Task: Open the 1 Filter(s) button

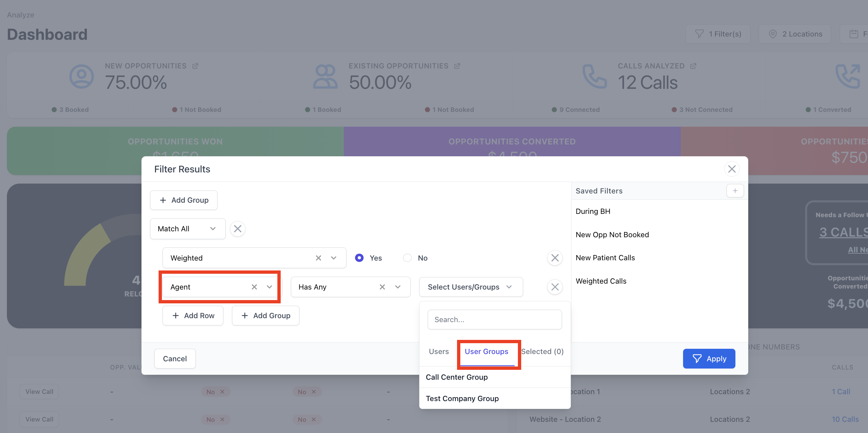Action: coord(718,34)
